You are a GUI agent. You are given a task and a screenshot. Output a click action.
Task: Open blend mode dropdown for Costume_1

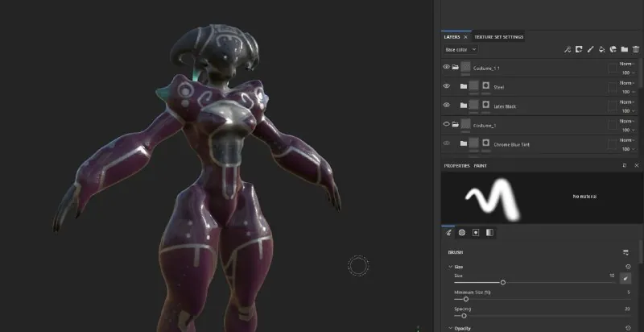[627, 121]
